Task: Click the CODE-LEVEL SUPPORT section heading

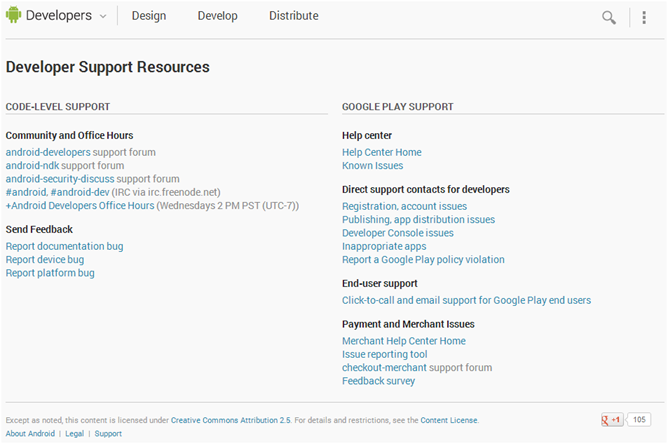Action: pos(58,107)
